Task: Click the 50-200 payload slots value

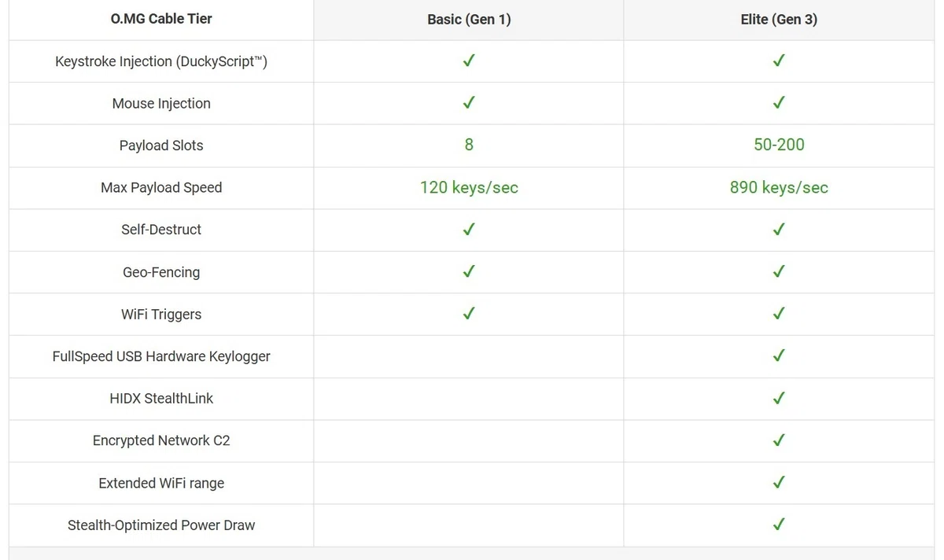Action: (x=779, y=145)
